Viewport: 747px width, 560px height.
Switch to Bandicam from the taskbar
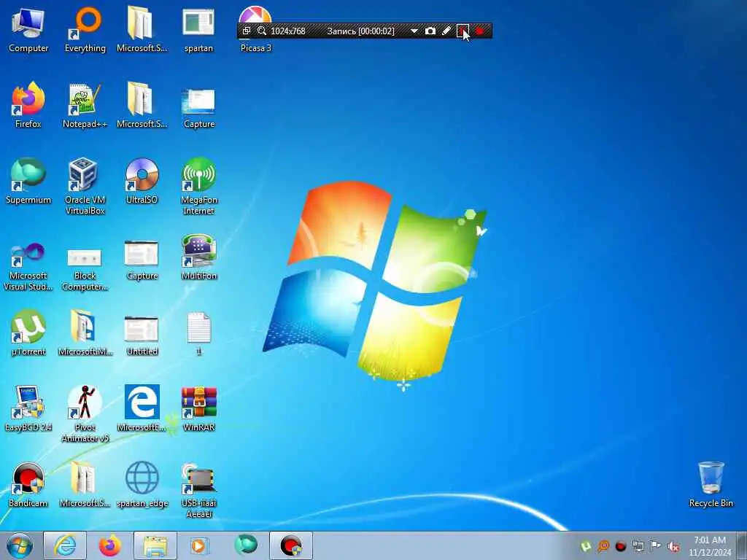point(291,545)
